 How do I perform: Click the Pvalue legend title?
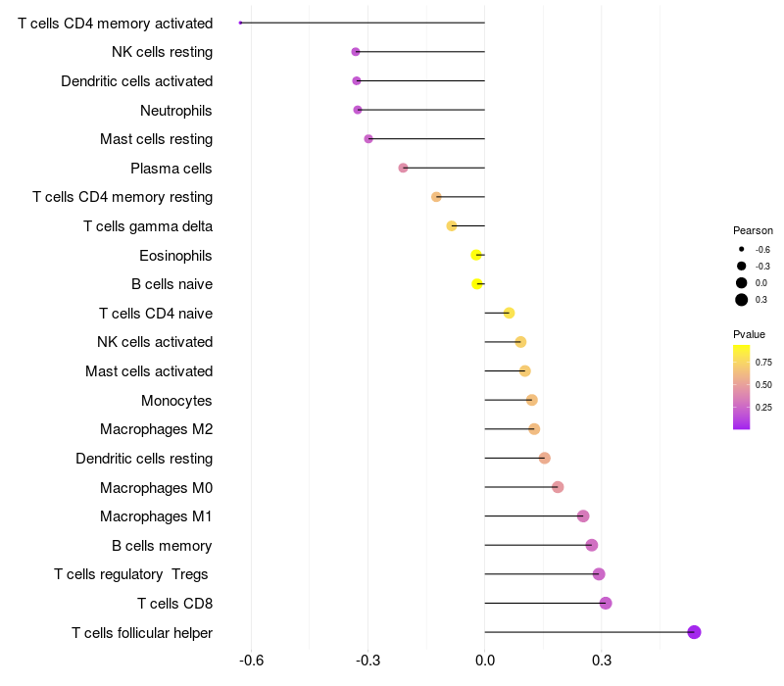coord(750,334)
